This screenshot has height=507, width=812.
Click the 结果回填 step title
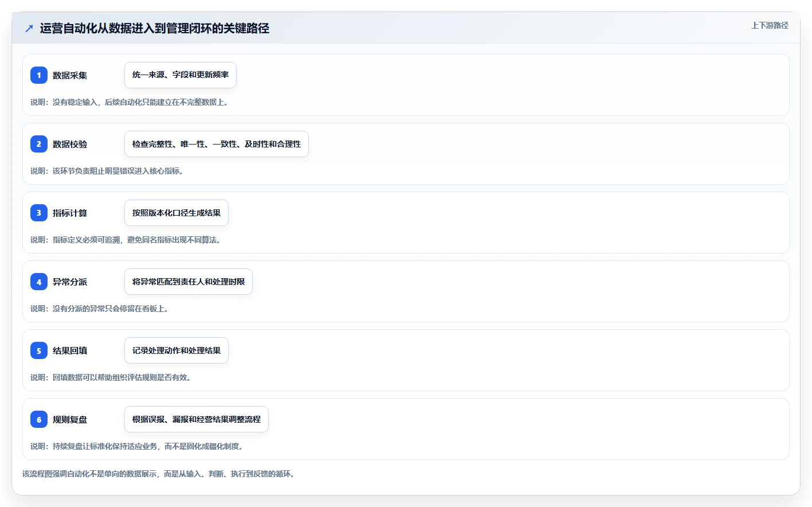pos(70,350)
